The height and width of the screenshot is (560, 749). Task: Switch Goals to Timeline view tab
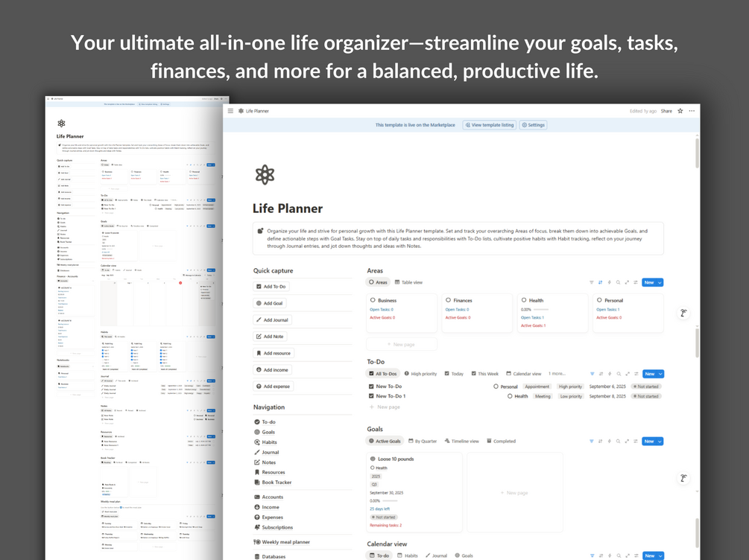coord(461,441)
